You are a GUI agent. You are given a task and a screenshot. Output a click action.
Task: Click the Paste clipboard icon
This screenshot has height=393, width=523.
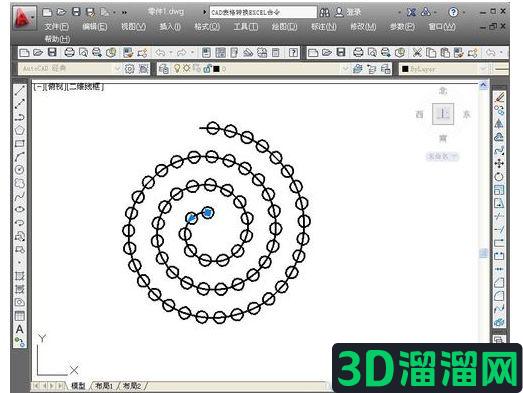[445, 53]
